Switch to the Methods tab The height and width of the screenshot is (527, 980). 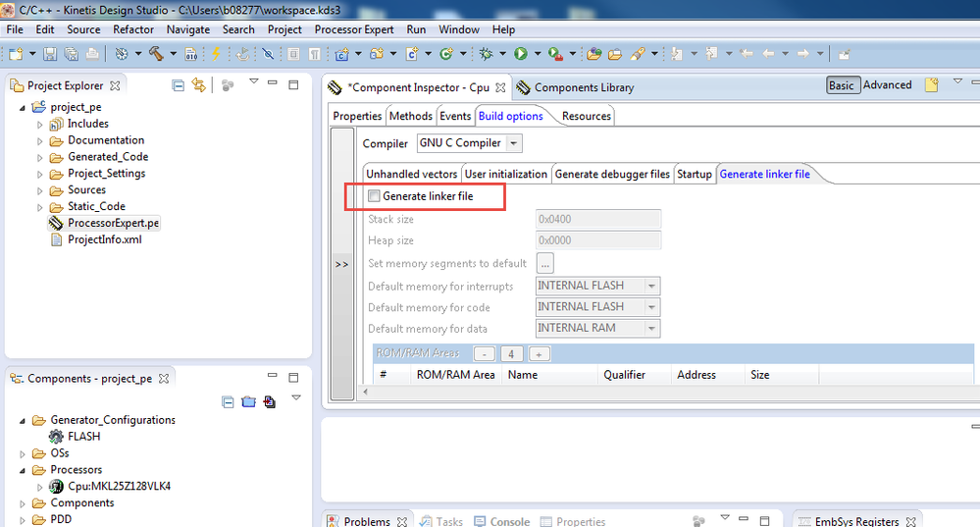click(411, 116)
